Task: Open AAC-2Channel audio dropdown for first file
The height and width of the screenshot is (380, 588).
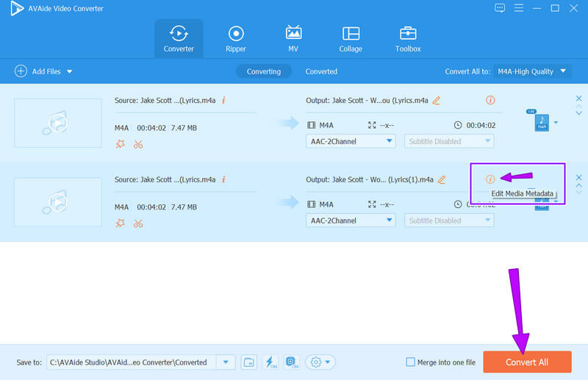Action: 351,141
